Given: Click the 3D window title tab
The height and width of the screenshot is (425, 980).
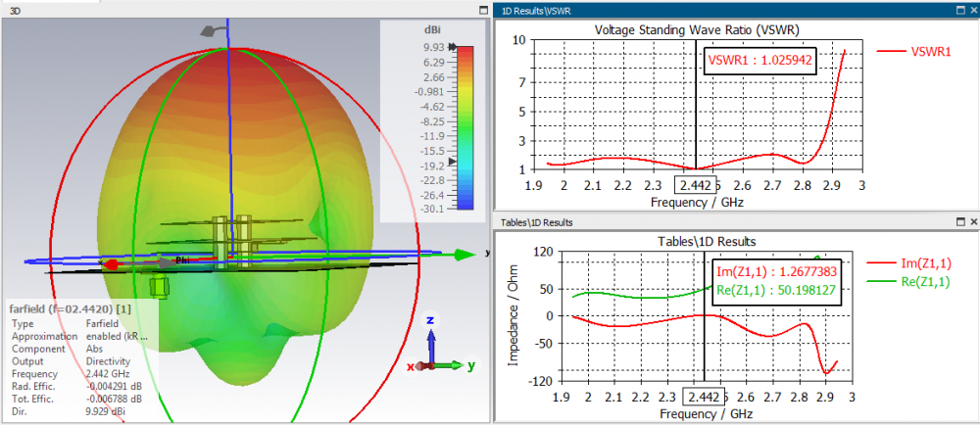Looking at the screenshot, I should point(16,11).
